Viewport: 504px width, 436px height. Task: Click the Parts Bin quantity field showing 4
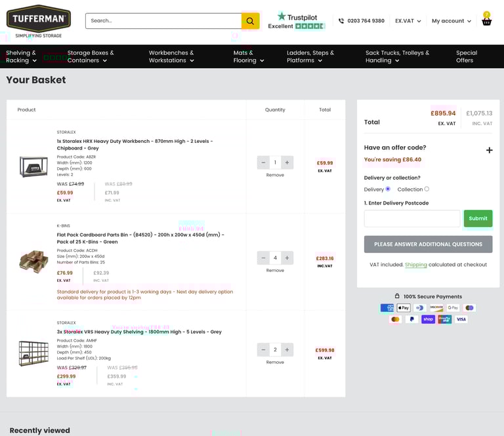[x=275, y=258]
